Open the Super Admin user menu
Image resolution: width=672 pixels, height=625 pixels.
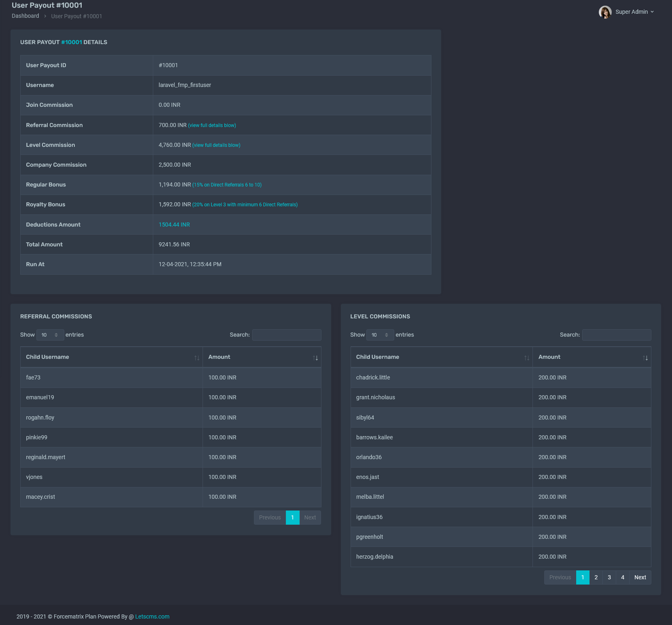click(634, 12)
